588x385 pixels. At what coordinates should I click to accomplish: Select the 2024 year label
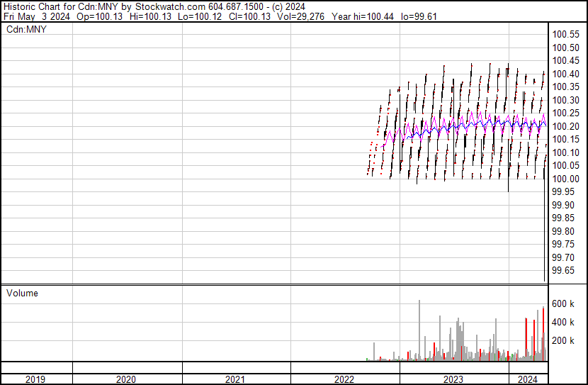tap(527, 379)
